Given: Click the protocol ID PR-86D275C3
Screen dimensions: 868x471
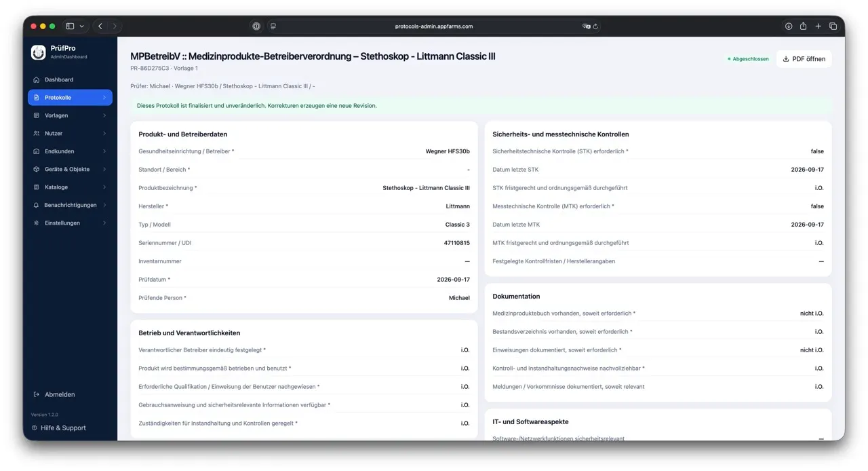Looking at the screenshot, I should click(x=149, y=69).
